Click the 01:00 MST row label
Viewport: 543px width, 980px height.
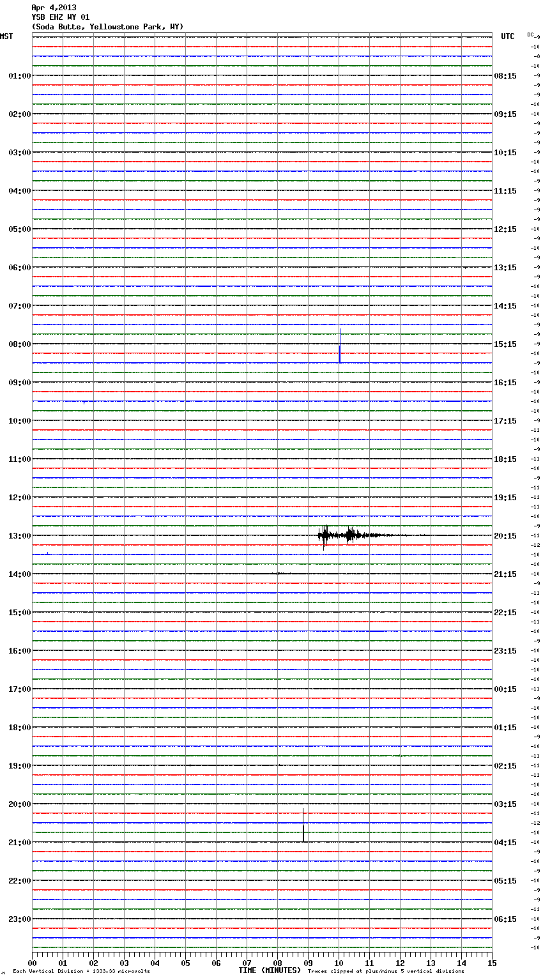19,76
